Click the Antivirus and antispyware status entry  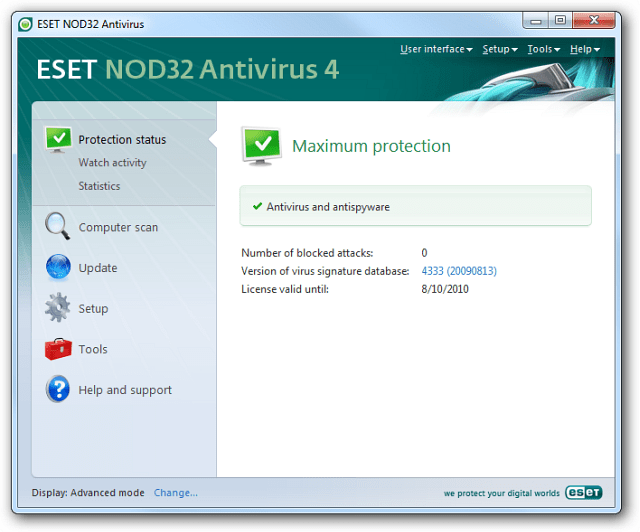[416, 206]
